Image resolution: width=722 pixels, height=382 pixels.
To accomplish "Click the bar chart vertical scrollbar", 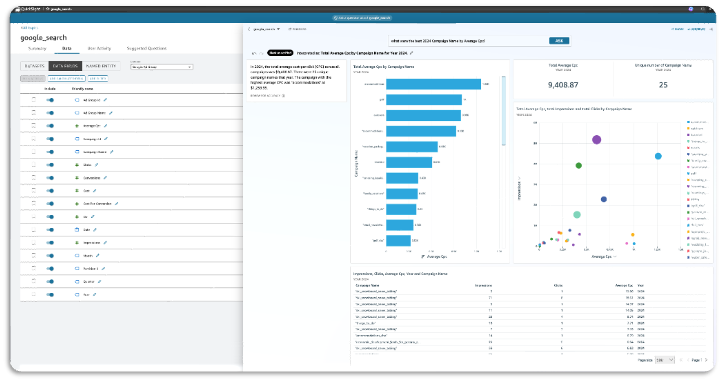I will [x=504, y=110].
